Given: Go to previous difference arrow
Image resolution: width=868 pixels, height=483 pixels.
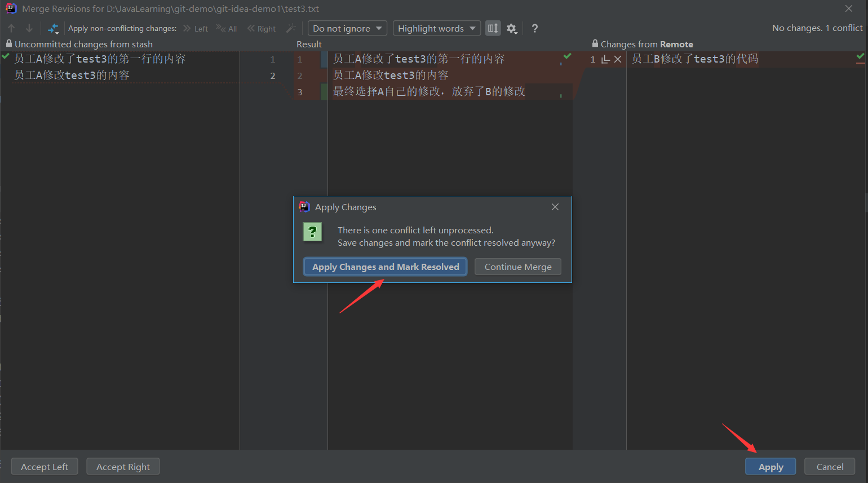Looking at the screenshot, I should click(11, 28).
